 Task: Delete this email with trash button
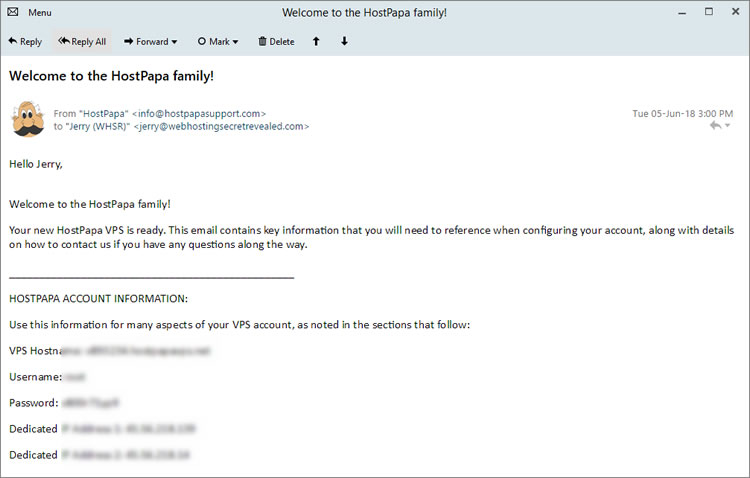pos(276,42)
